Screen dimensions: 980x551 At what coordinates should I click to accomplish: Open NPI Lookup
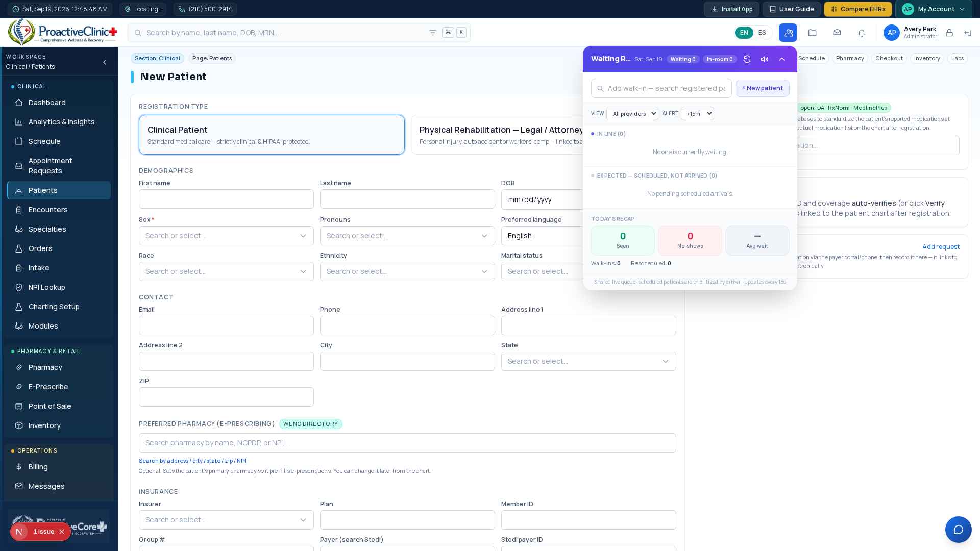point(59,287)
